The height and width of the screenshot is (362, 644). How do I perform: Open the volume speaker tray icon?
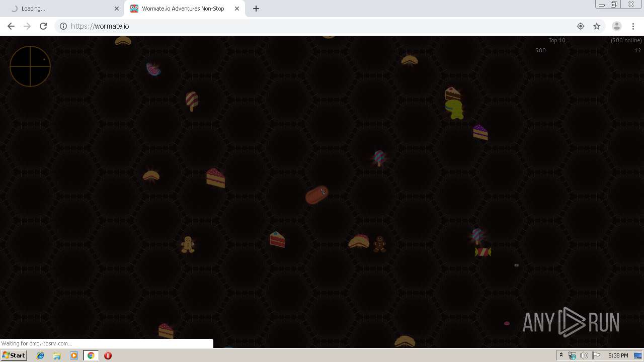point(584,355)
